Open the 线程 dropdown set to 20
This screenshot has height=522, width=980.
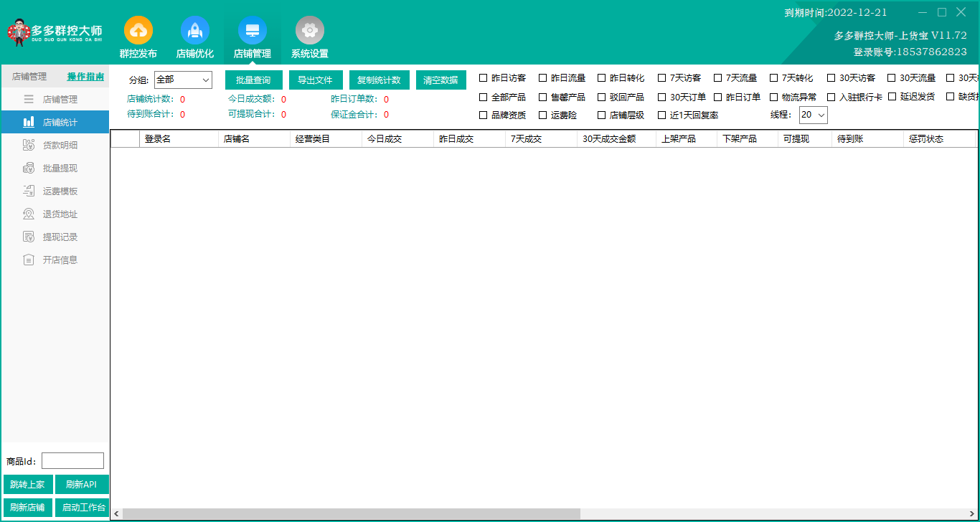(813, 115)
